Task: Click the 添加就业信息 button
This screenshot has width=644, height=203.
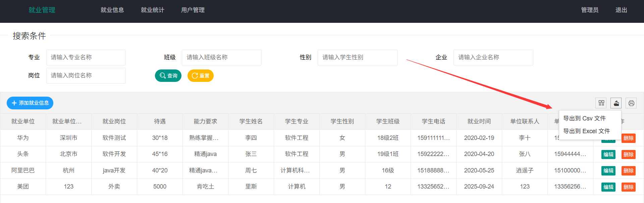Action: (x=30, y=103)
